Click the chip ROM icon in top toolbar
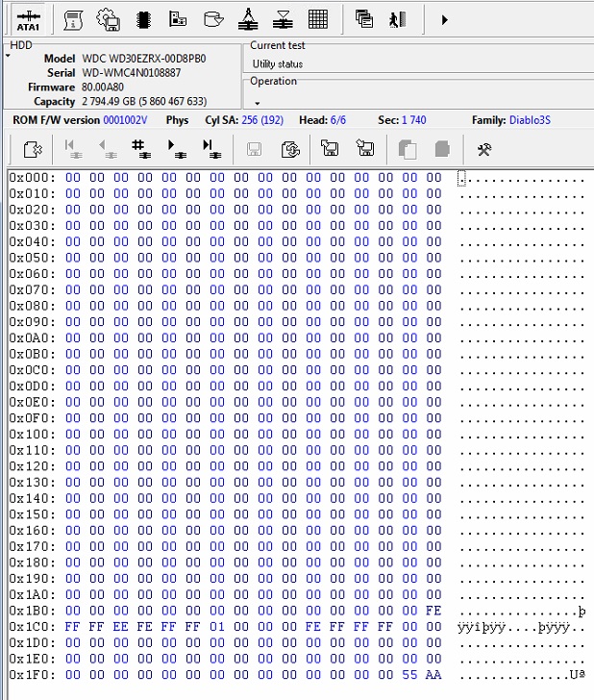Screen dimensions: 594x700 point(143,20)
